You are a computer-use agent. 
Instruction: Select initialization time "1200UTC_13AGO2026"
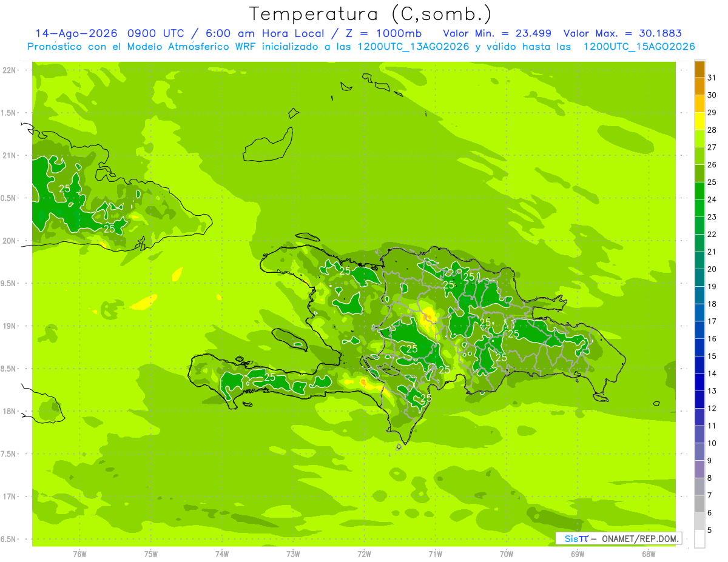tap(415, 47)
